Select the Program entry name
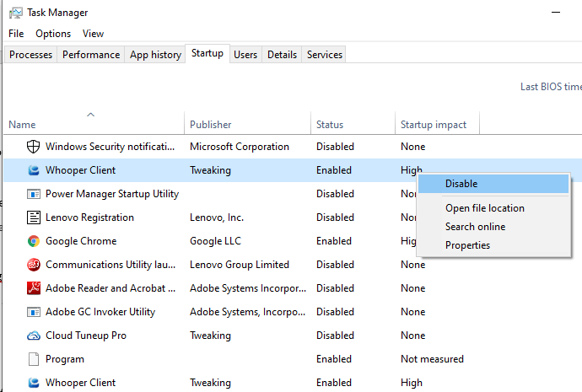The image size is (582, 392). (x=65, y=359)
